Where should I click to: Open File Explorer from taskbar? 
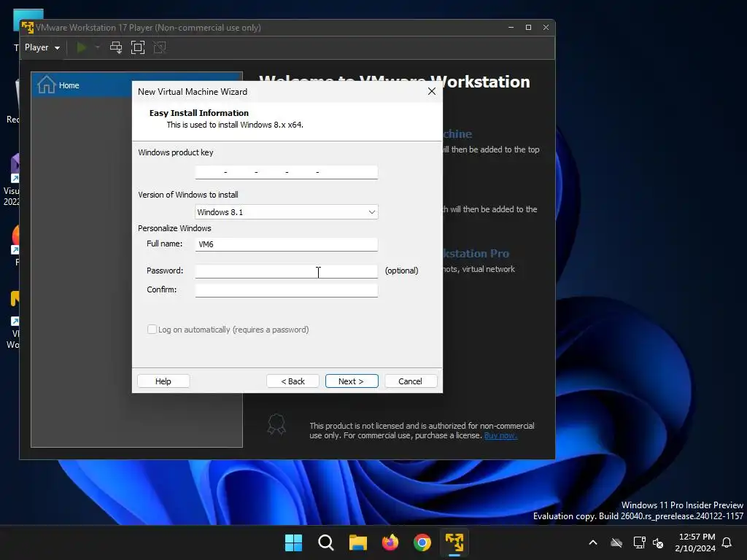click(357, 542)
